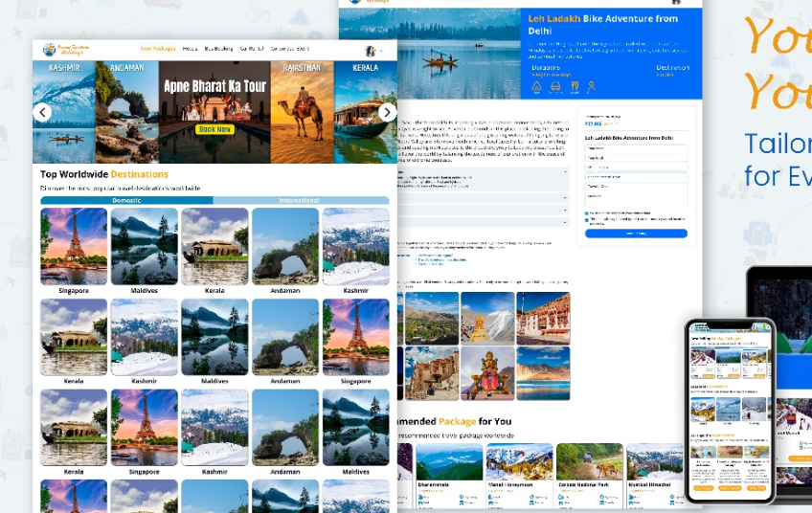Screen dimensions: 812x513
Task: Go to Bus Booking in the navbar
Action: [x=218, y=49]
